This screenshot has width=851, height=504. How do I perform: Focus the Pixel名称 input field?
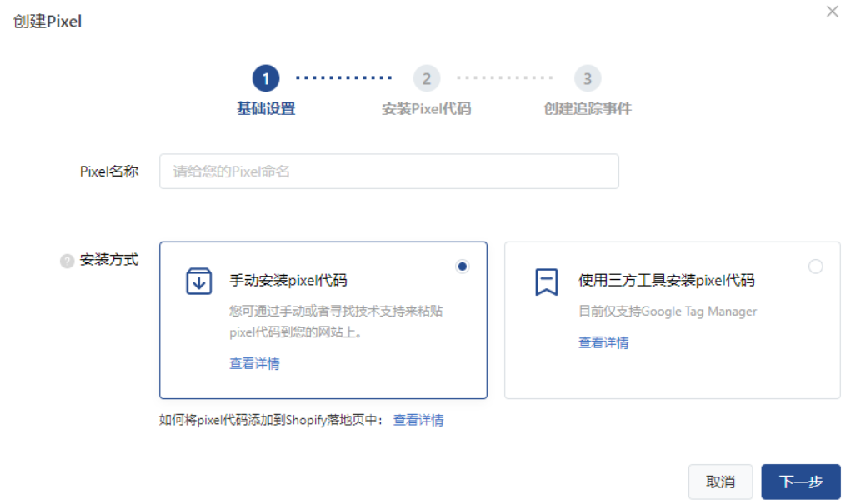tap(389, 172)
